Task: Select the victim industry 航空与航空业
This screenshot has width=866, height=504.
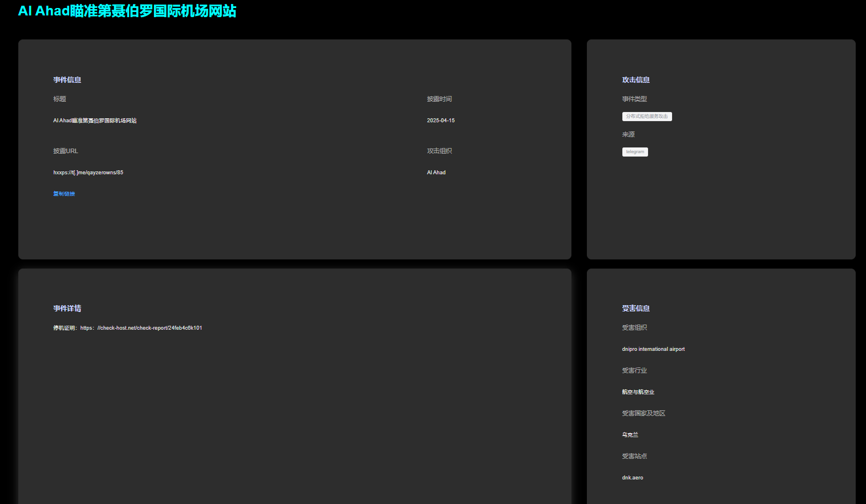Action: coord(638,392)
